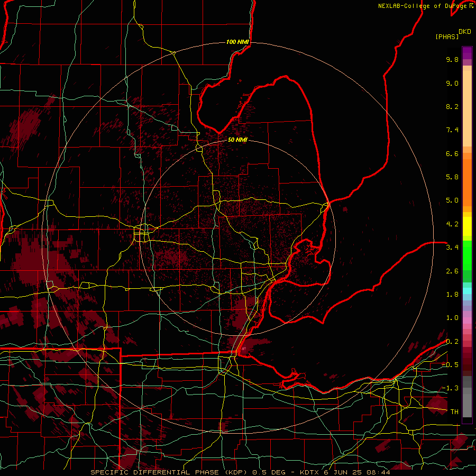Pick the cyan segment of the color bar
Screen dimensions: 476x476
click(x=467, y=290)
